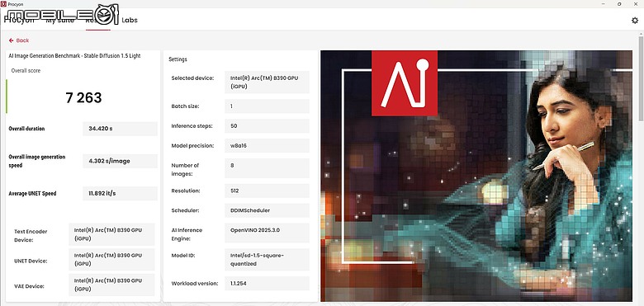Viewport: 644px width, 306px height.
Task: Click the Inference steps value 50
Action: (x=267, y=126)
